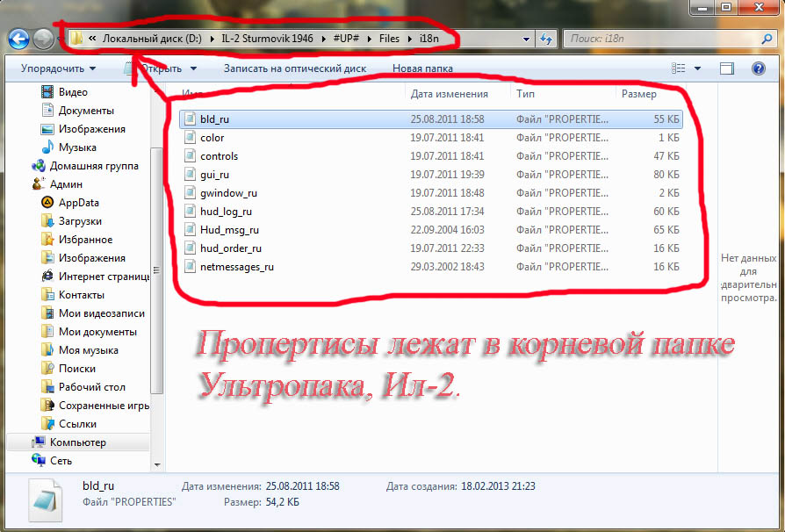
Task: Toggle the preview pane button
Action: tap(727, 68)
